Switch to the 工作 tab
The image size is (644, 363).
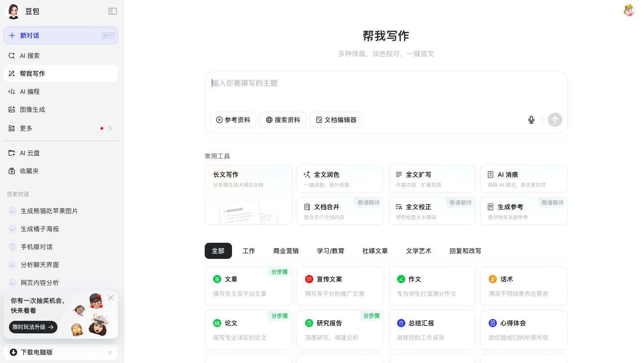click(249, 251)
